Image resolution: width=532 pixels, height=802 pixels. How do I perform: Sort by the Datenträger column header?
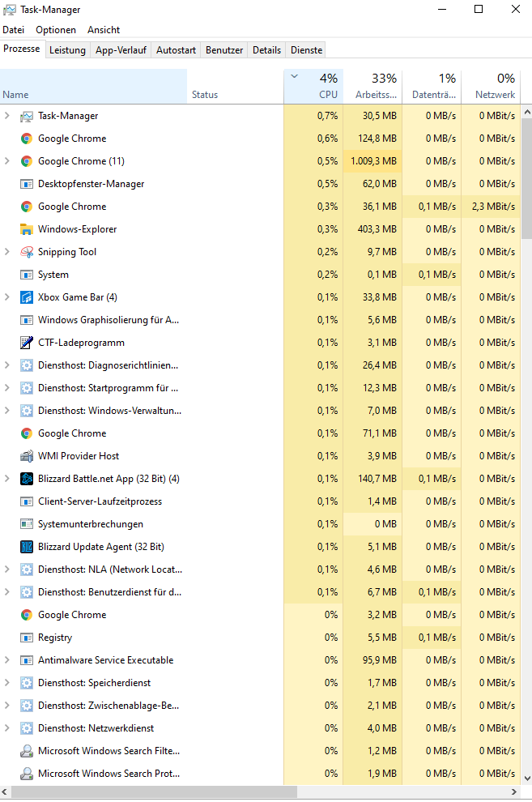pyautogui.click(x=432, y=87)
